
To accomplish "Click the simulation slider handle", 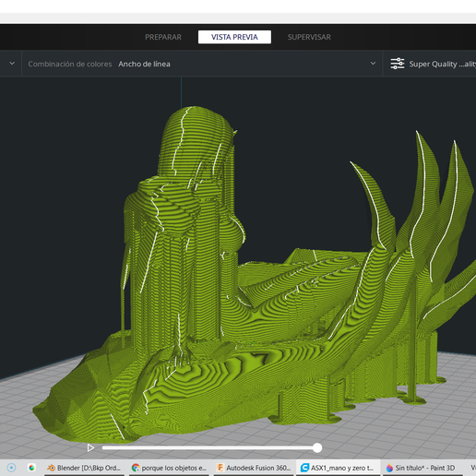I will coord(317,447).
